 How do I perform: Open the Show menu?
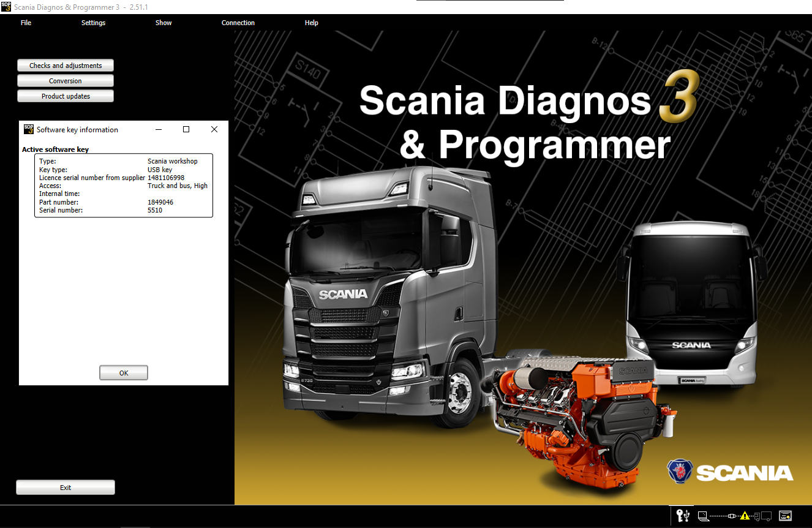tap(164, 23)
